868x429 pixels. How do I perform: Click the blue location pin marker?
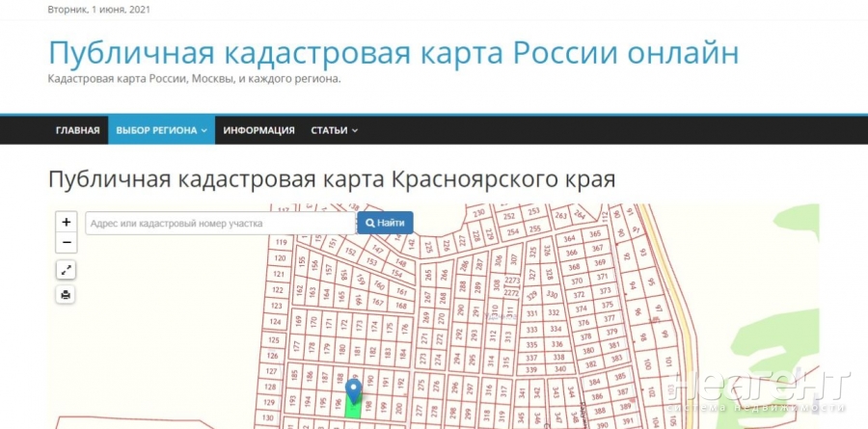click(x=354, y=390)
